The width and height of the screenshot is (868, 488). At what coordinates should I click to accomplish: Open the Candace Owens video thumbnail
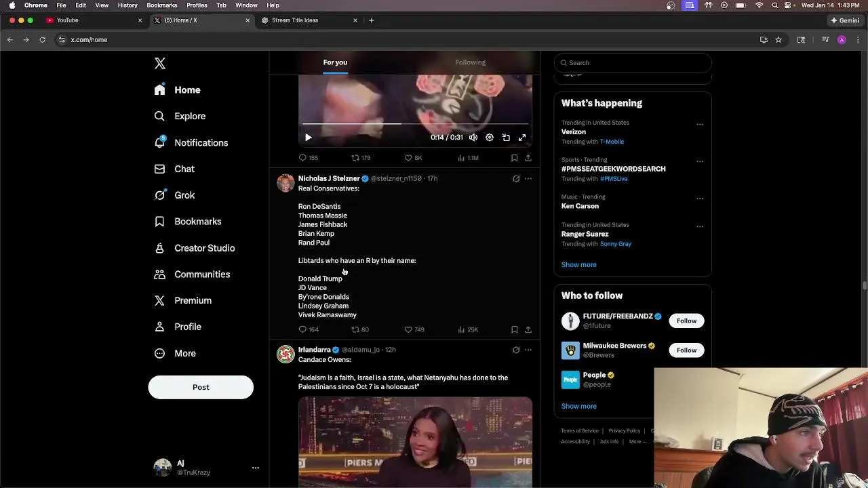[415, 442]
